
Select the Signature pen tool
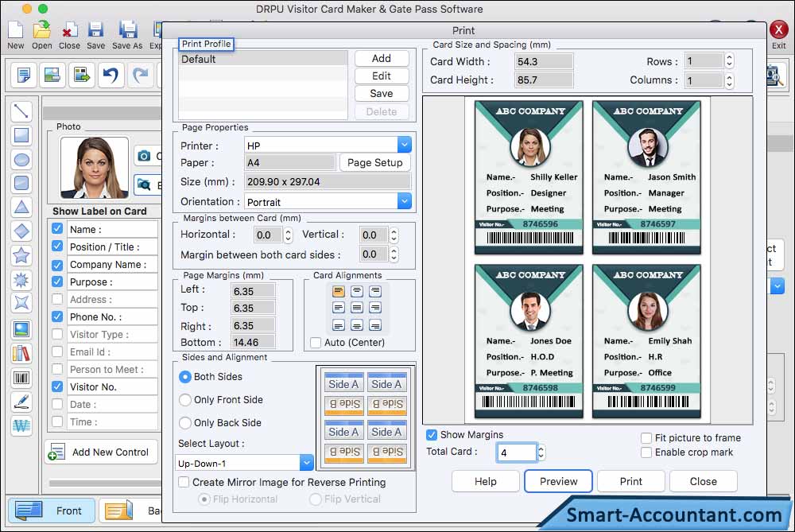click(x=21, y=402)
